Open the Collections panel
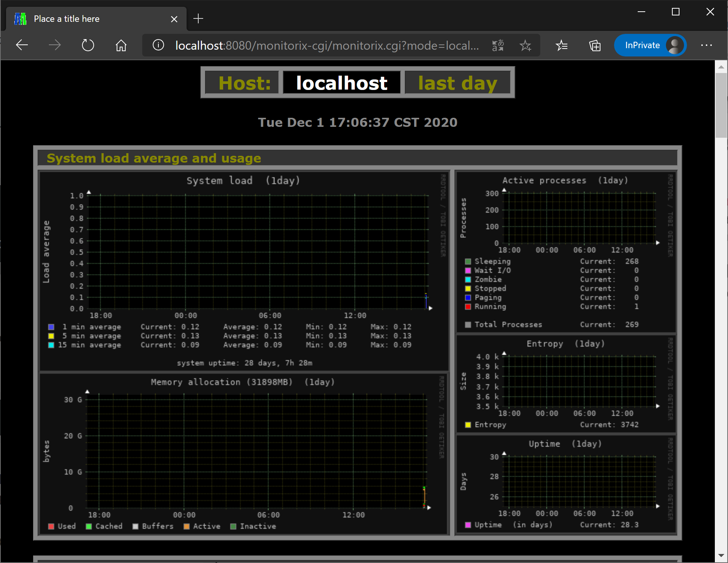This screenshot has height=563, width=728. pyautogui.click(x=594, y=46)
